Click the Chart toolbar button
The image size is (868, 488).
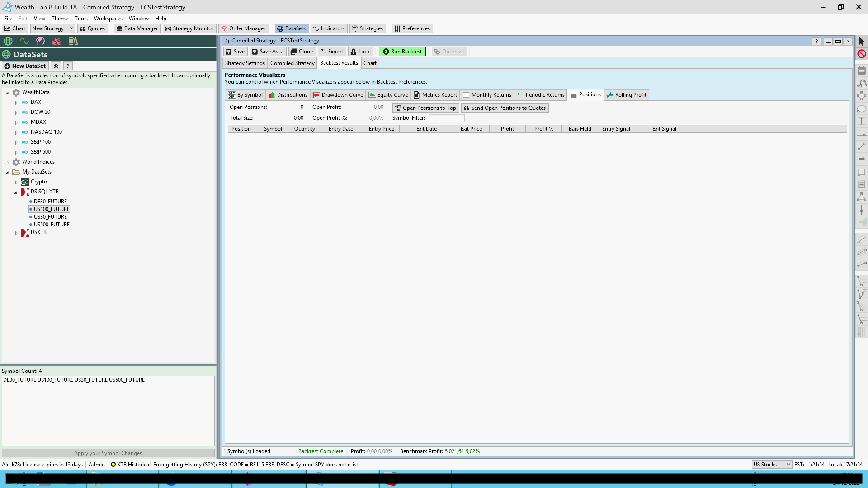(x=15, y=28)
